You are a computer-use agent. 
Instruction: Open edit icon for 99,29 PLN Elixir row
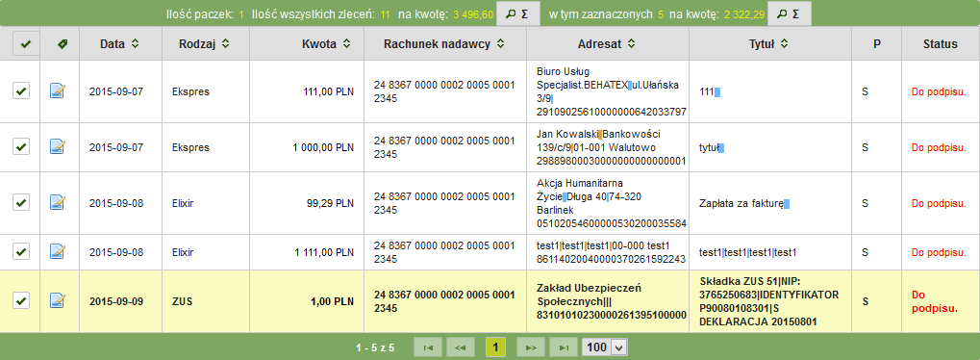(58, 202)
